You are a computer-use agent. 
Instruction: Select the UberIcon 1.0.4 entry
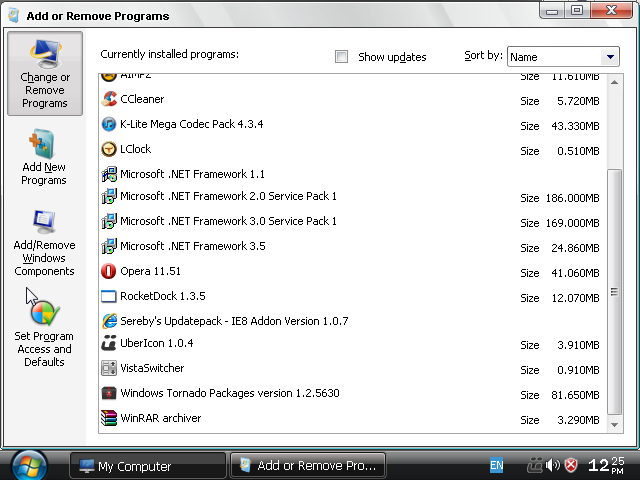pos(353,343)
